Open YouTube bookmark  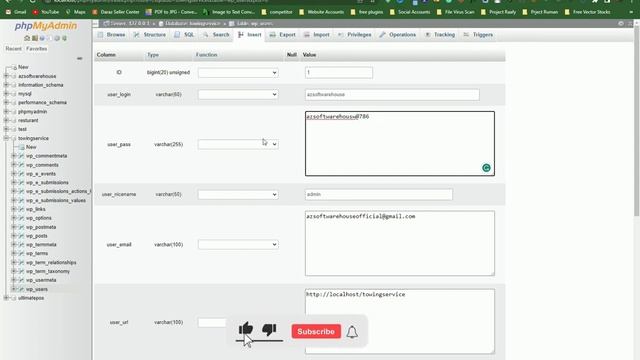[x=46, y=12]
